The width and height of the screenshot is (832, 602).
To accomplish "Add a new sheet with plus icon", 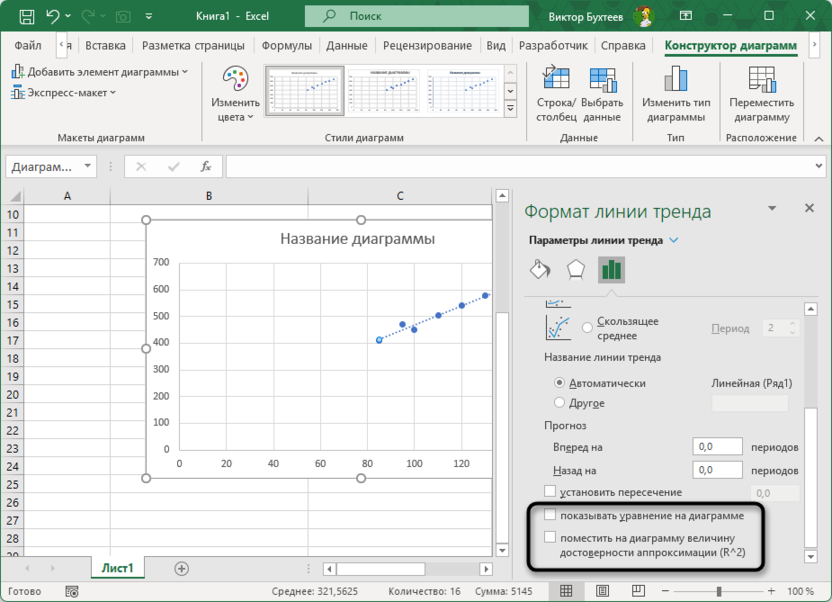I will [181, 568].
